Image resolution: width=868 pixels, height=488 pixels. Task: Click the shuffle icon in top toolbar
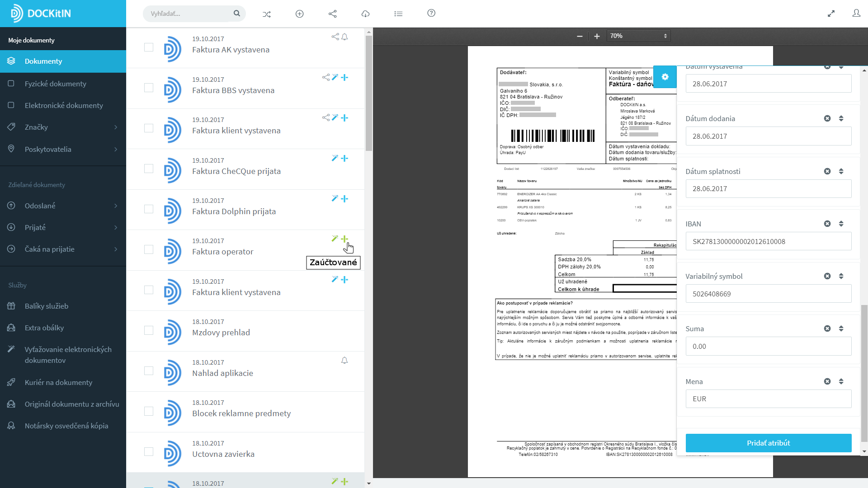pos(267,14)
